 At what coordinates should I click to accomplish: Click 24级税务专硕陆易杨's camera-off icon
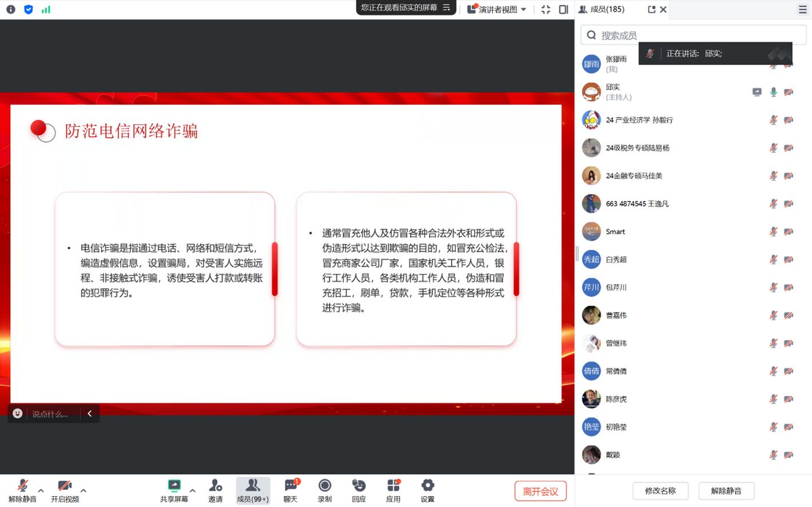[x=789, y=148]
